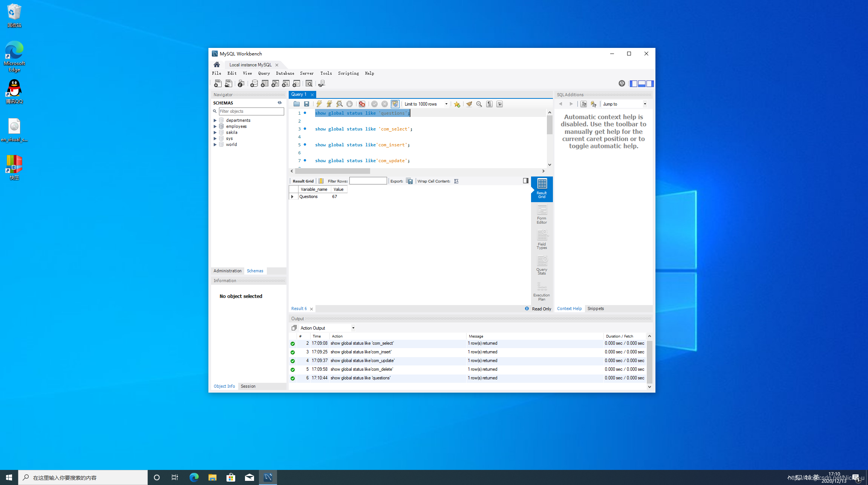Image resolution: width=868 pixels, height=485 pixels.
Task: Execute script with lightning bolt icon
Action: (x=319, y=104)
